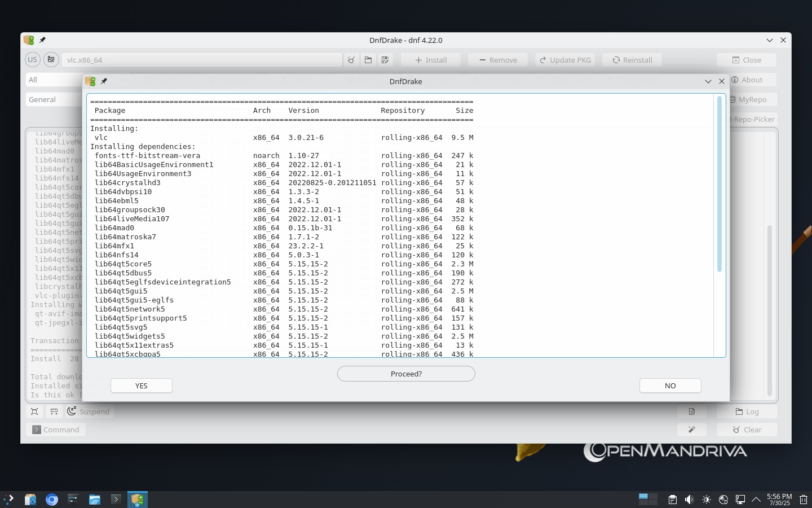Click the Command button

point(56,430)
